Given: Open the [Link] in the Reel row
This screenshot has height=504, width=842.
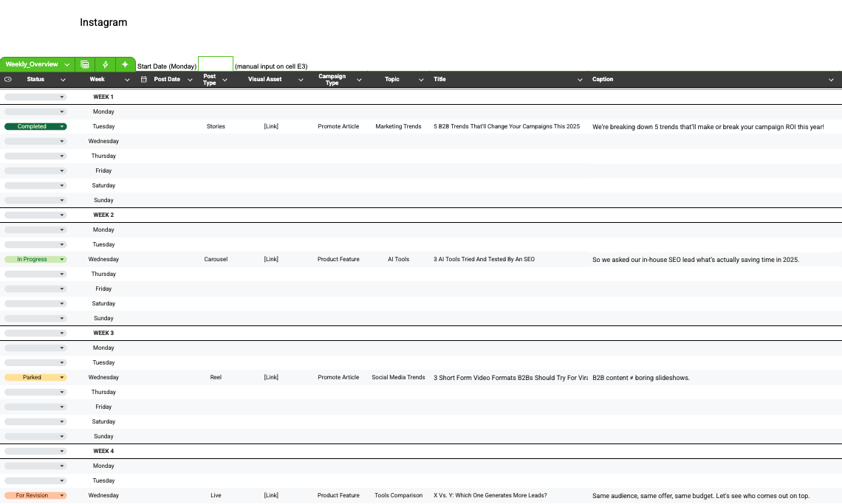Looking at the screenshot, I should tap(271, 377).
